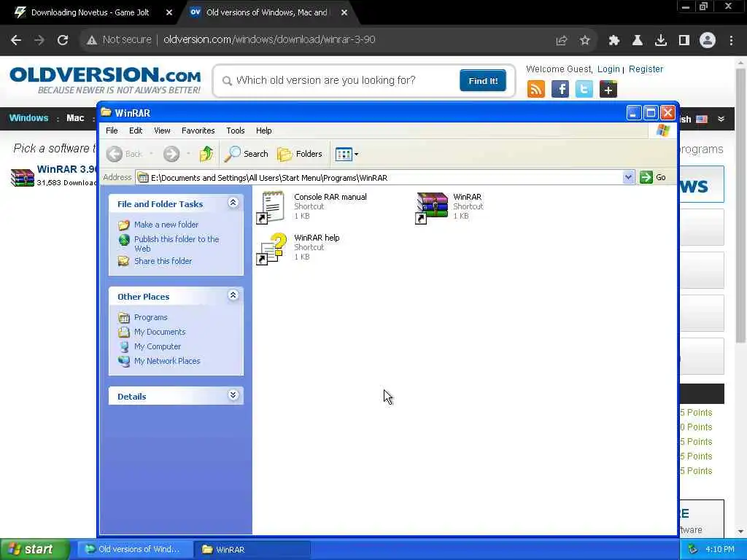Collapse the File and Folder Tasks panel
The width and height of the screenshot is (747, 560).
233,203
